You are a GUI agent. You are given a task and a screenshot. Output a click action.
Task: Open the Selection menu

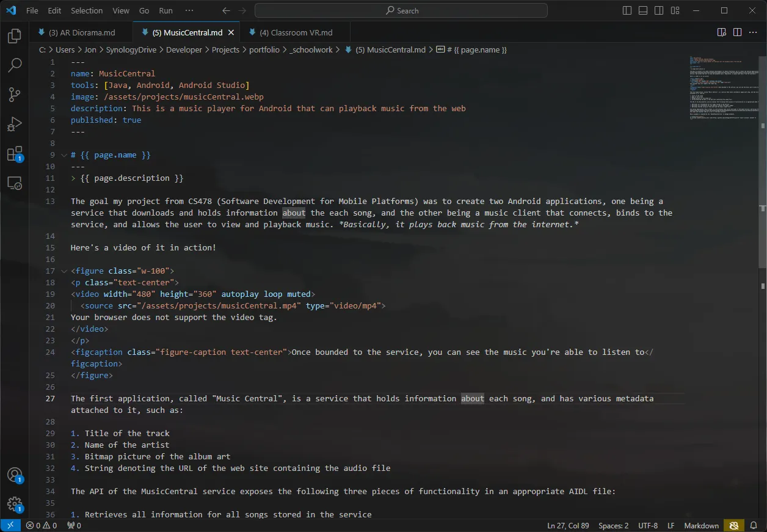pyautogui.click(x=87, y=10)
